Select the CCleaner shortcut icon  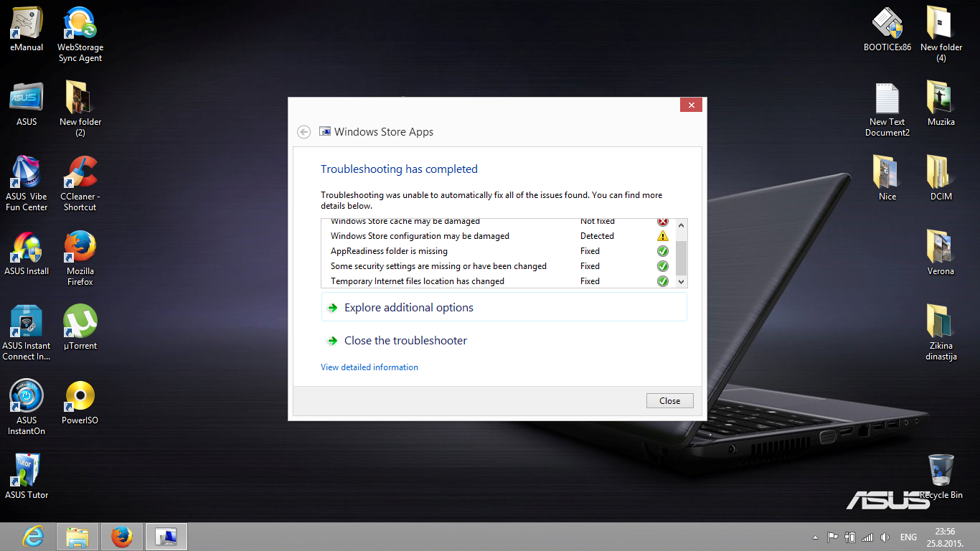[80, 184]
